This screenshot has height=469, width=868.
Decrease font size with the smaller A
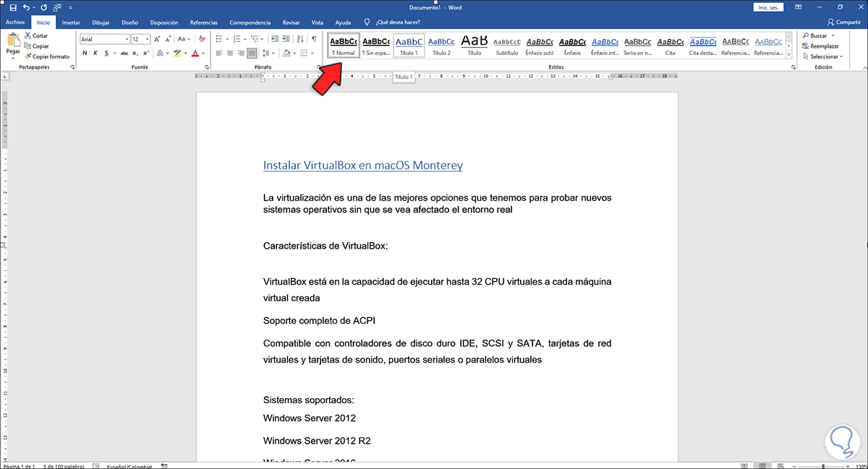pyautogui.click(x=169, y=39)
